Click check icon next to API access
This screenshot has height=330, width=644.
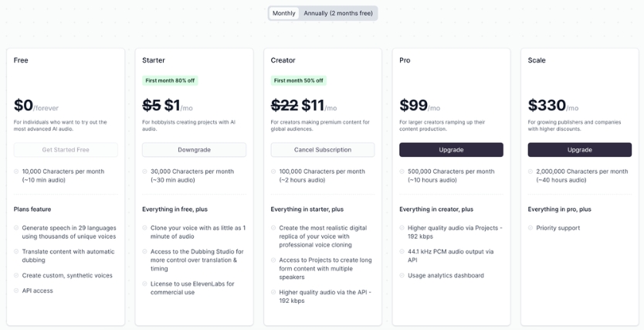(16, 291)
